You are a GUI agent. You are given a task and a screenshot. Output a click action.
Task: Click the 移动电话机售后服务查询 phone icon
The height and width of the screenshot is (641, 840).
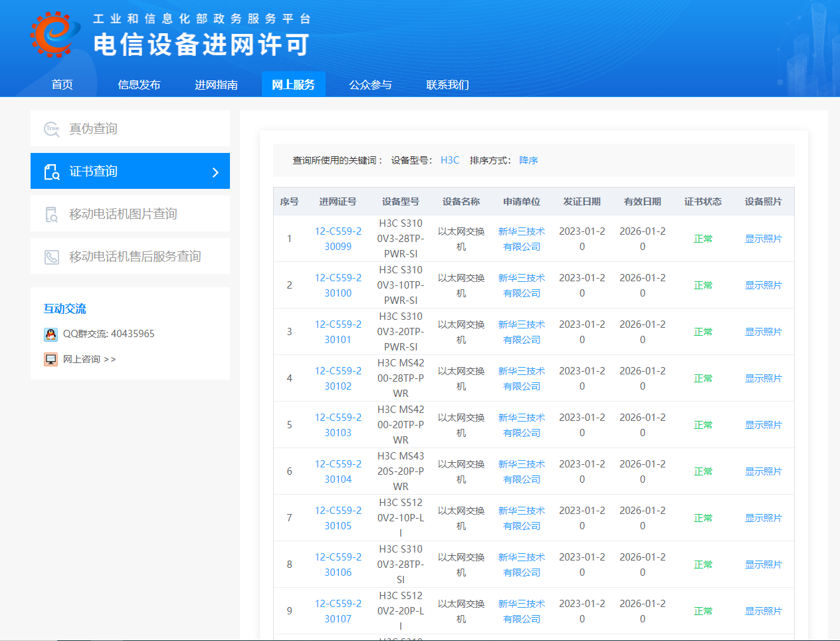click(52, 257)
